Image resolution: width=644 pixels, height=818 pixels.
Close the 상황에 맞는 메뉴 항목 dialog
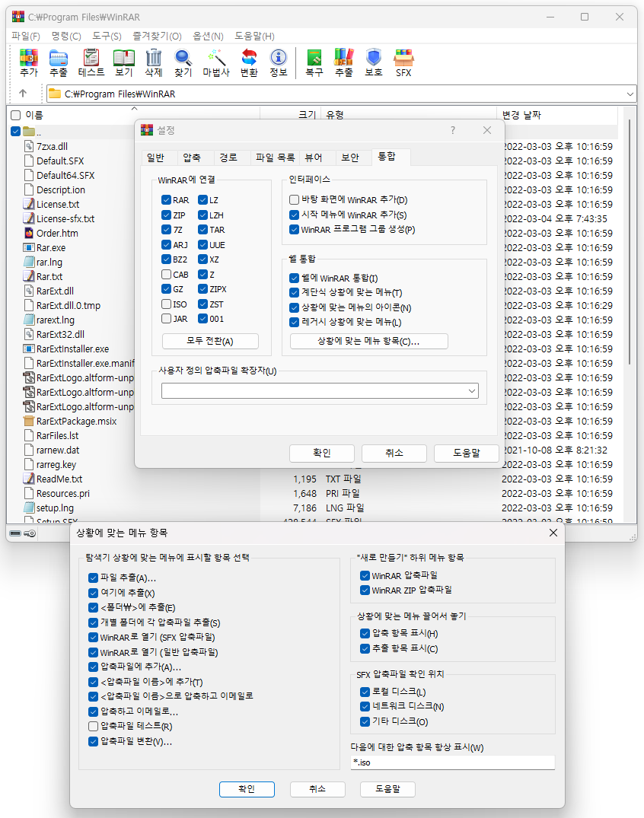click(553, 533)
